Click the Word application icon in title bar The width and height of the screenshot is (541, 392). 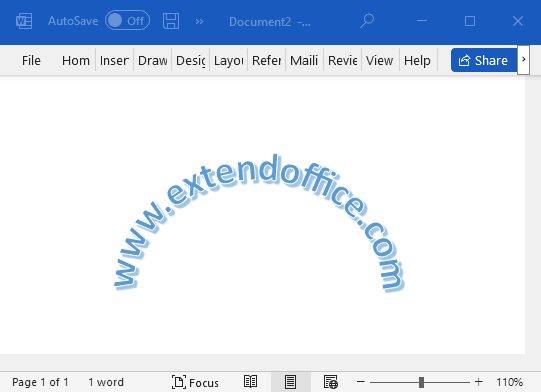pyautogui.click(x=24, y=21)
